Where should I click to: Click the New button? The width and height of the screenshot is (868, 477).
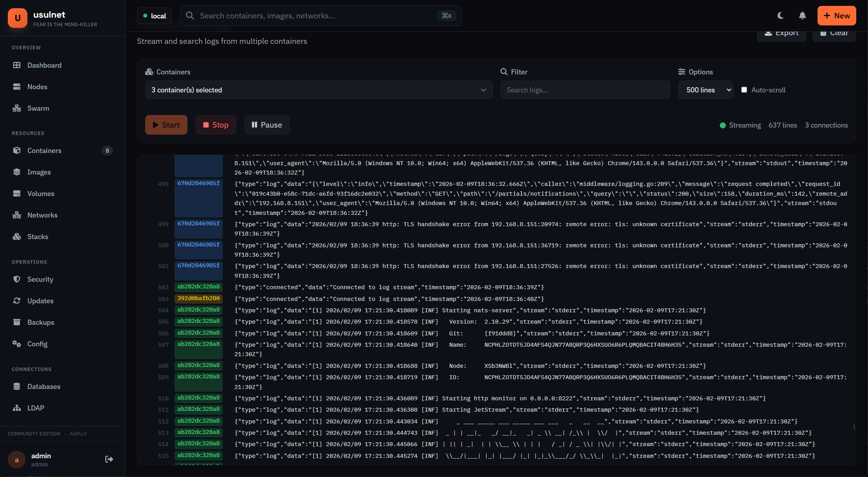point(836,16)
